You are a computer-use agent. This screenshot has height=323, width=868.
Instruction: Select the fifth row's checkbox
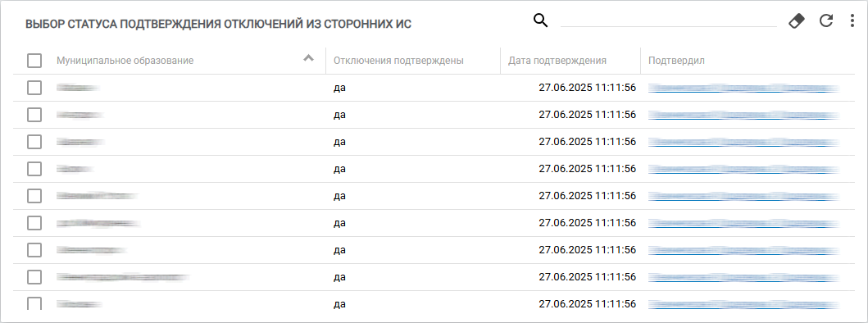point(34,196)
